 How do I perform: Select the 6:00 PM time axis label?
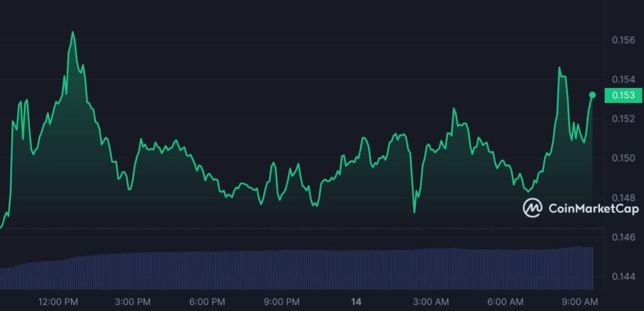(207, 302)
